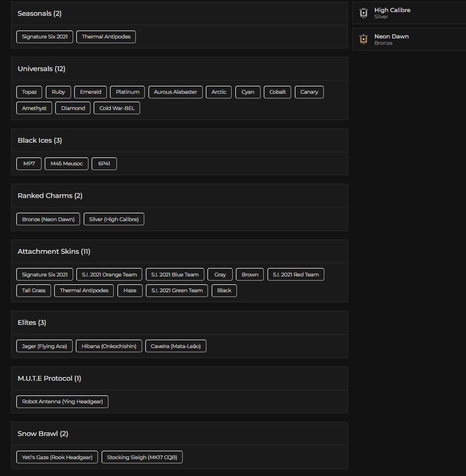
Task: Choose the Jager (Flying Ace) elite tag
Action: coord(44,346)
